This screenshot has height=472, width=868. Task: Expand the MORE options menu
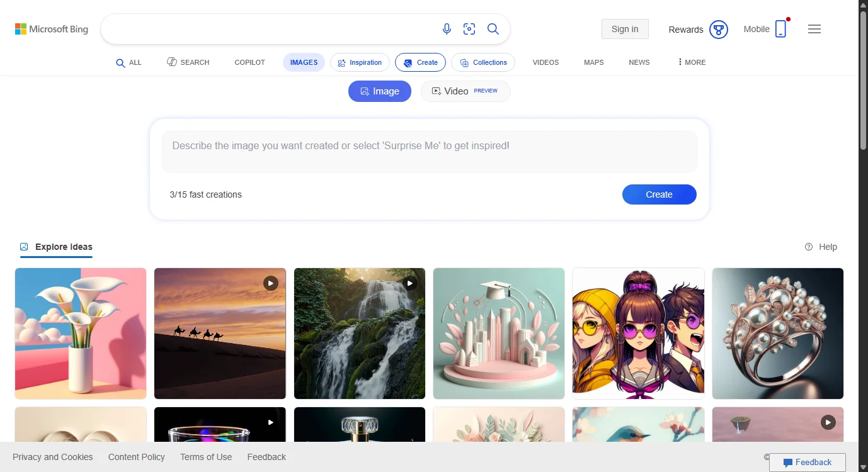click(x=691, y=62)
